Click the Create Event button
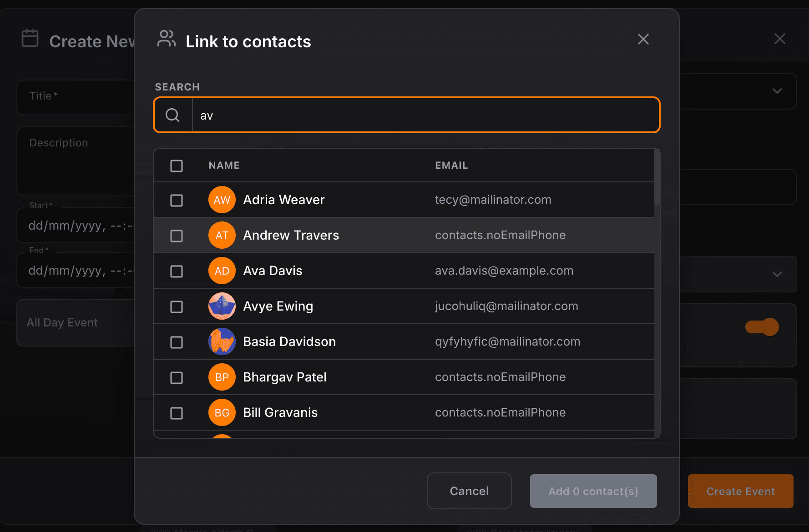This screenshot has width=809, height=532. click(740, 491)
